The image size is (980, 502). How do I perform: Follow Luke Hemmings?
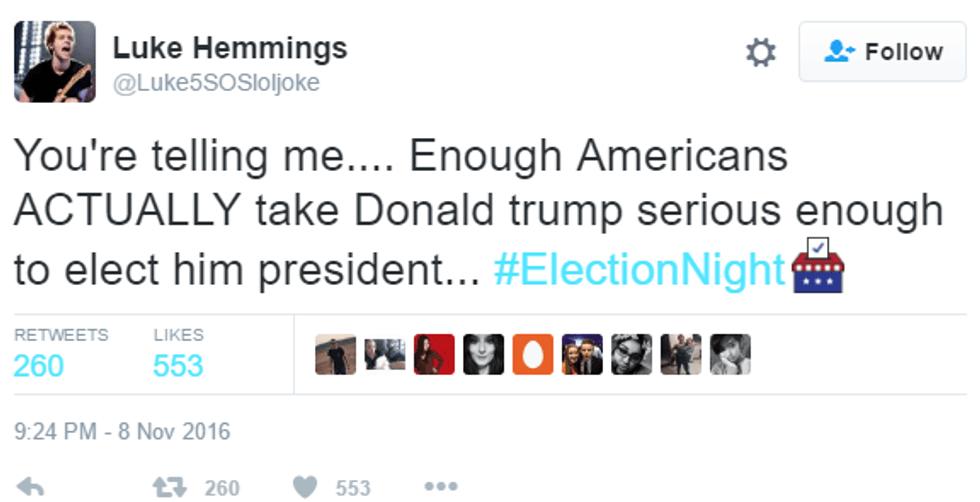(885, 52)
